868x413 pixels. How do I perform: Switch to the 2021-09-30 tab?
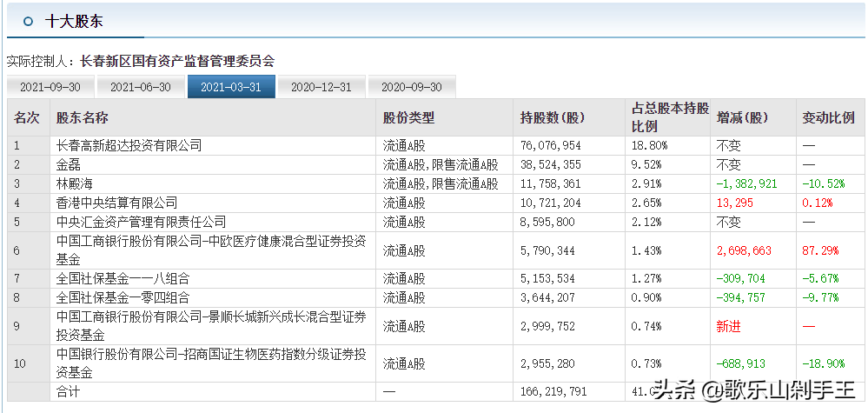pyautogui.click(x=50, y=87)
